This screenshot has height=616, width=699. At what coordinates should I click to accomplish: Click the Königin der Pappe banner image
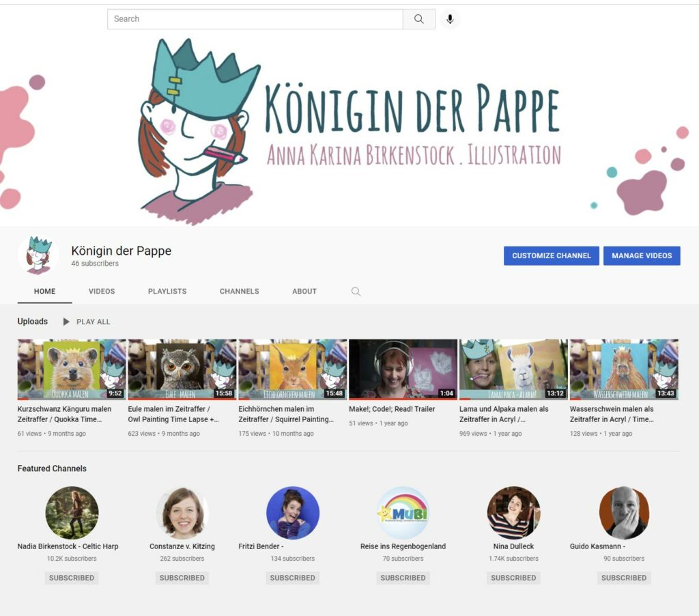pos(349,132)
